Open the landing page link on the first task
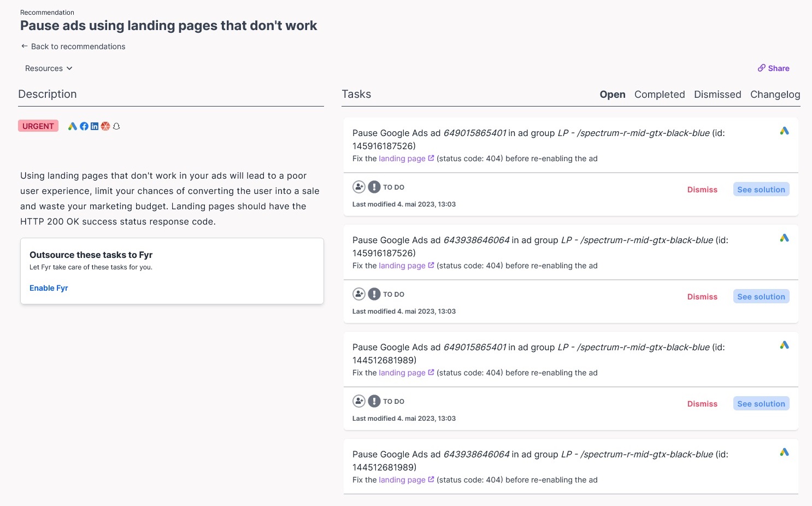 (402, 158)
